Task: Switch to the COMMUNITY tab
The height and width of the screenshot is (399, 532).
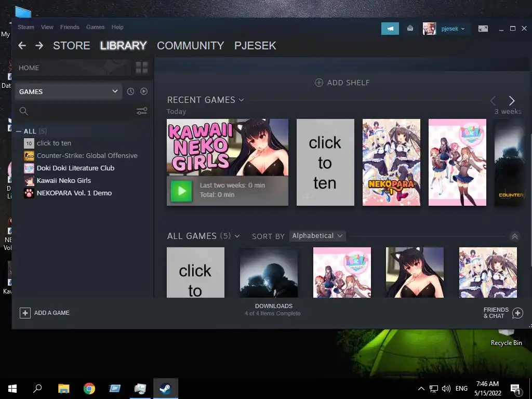Action: 190,46
